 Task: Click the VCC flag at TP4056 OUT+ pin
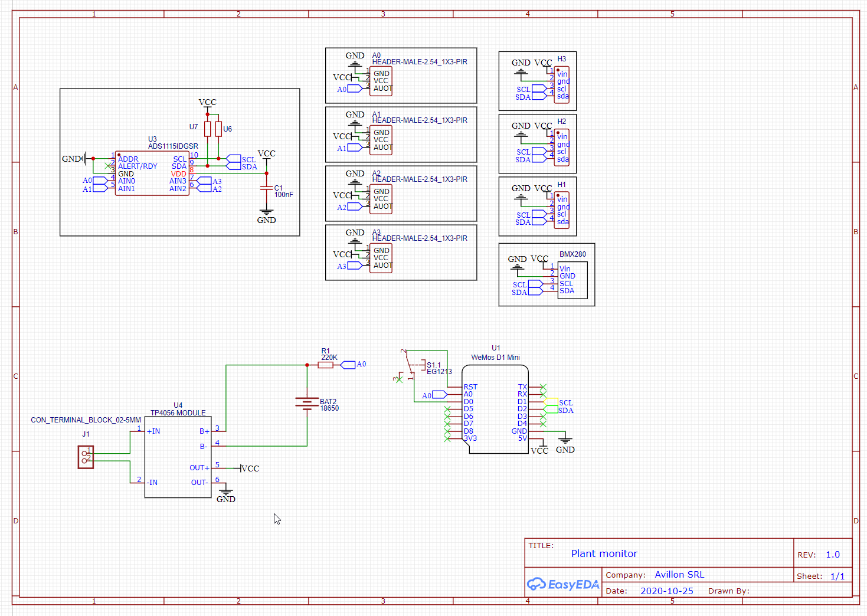click(x=250, y=468)
